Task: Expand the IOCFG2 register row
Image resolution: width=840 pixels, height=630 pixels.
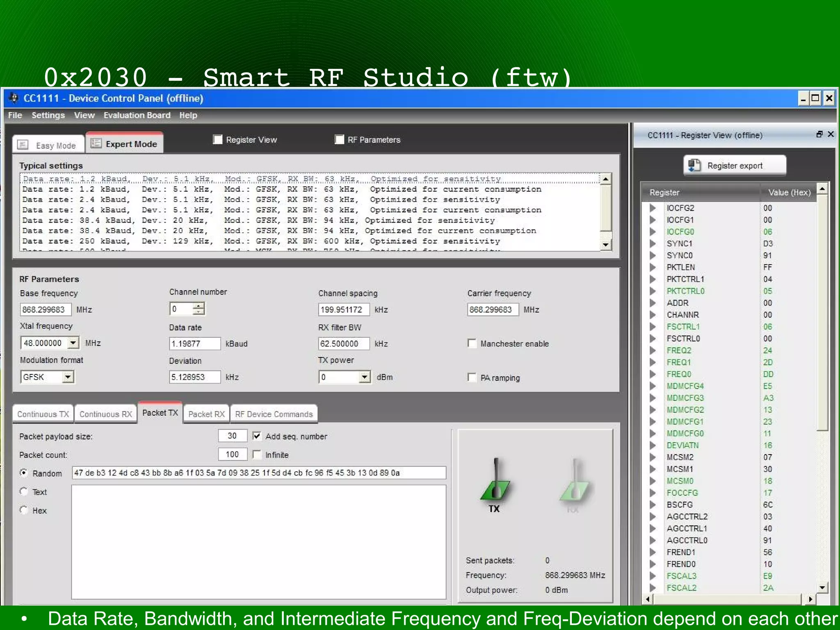Action: tap(652, 208)
